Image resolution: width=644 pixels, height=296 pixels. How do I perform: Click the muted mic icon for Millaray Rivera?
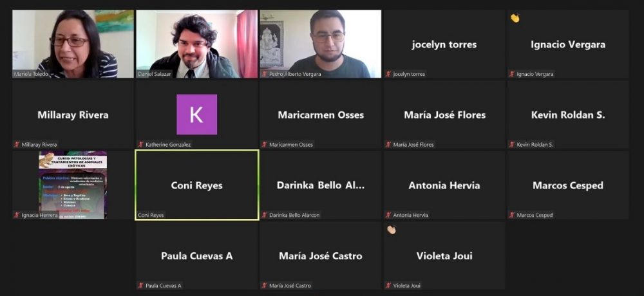(x=17, y=145)
